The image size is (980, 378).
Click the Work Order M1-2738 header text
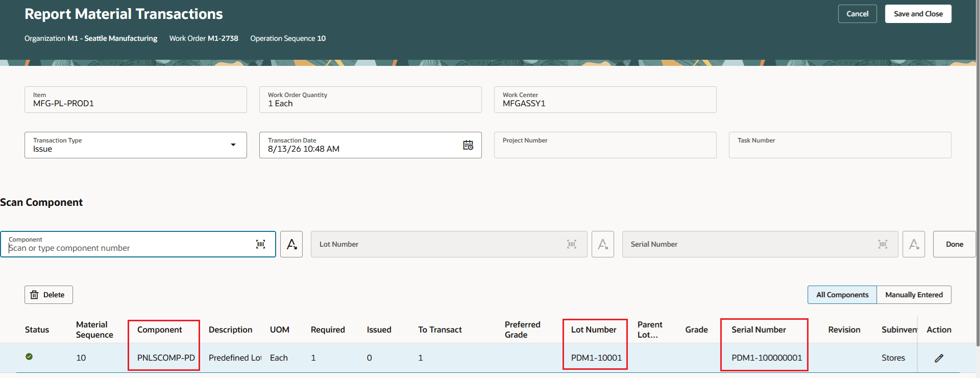click(x=204, y=38)
